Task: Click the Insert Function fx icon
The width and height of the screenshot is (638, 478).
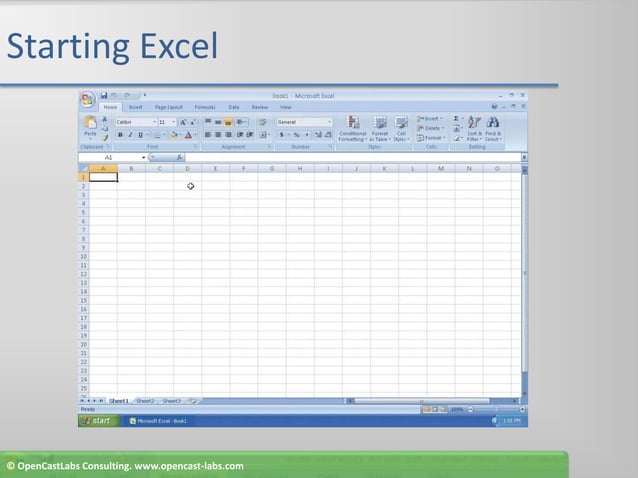Action: click(179, 157)
